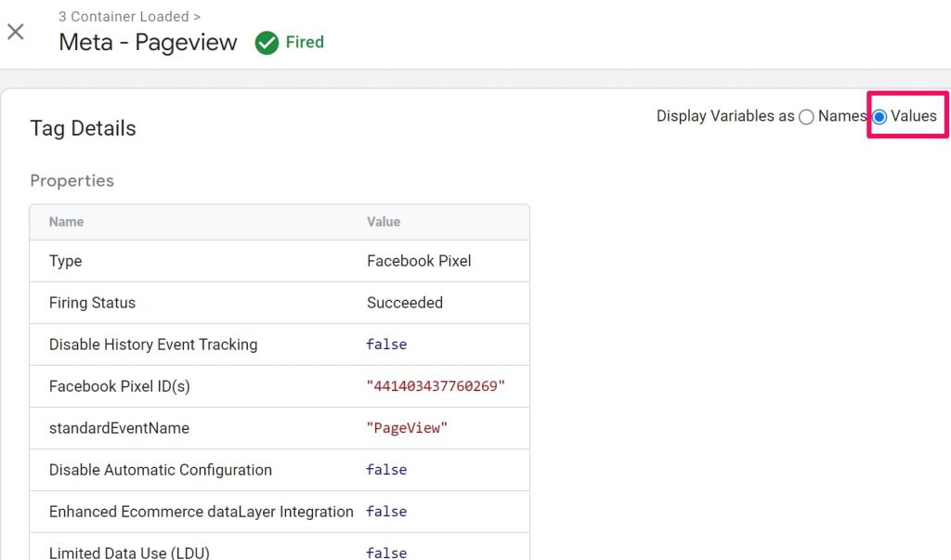951x560 pixels.
Task: Close the Meta - Pageview tag details panel
Action: coord(15,32)
